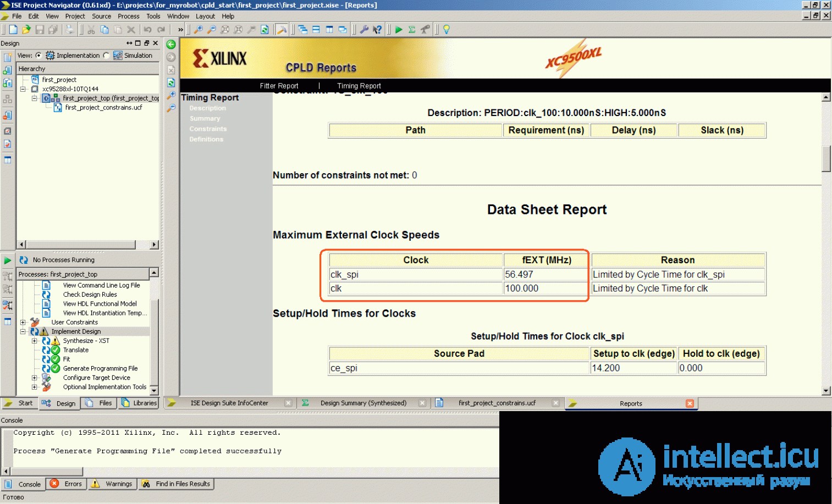Screen dimensions: 832x504
Task: Click the report vertical scrollbar thumb
Action: (826, 159)
